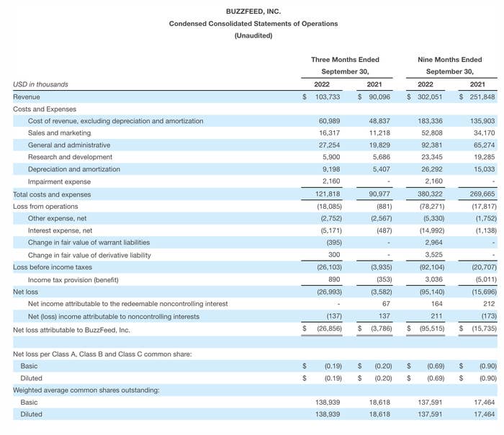Viewport: 504px width, 435px height.
Task: Select the 'Loss from operations' label
Action: point(45,207)
